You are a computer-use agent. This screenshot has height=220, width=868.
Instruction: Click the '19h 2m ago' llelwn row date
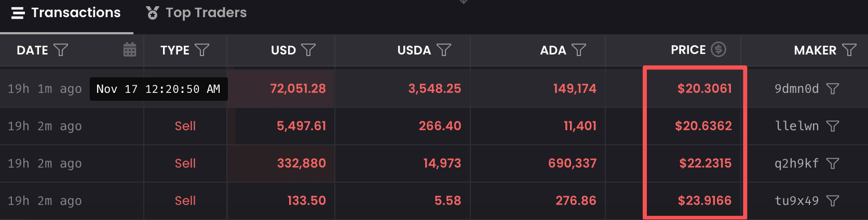[x=45, y=126]
